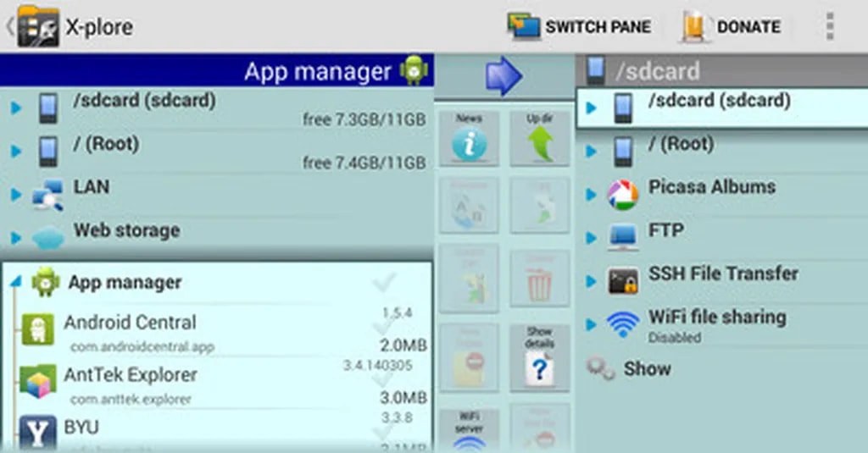
Task: Open Show details question mark button
Action: pos(539,359)
